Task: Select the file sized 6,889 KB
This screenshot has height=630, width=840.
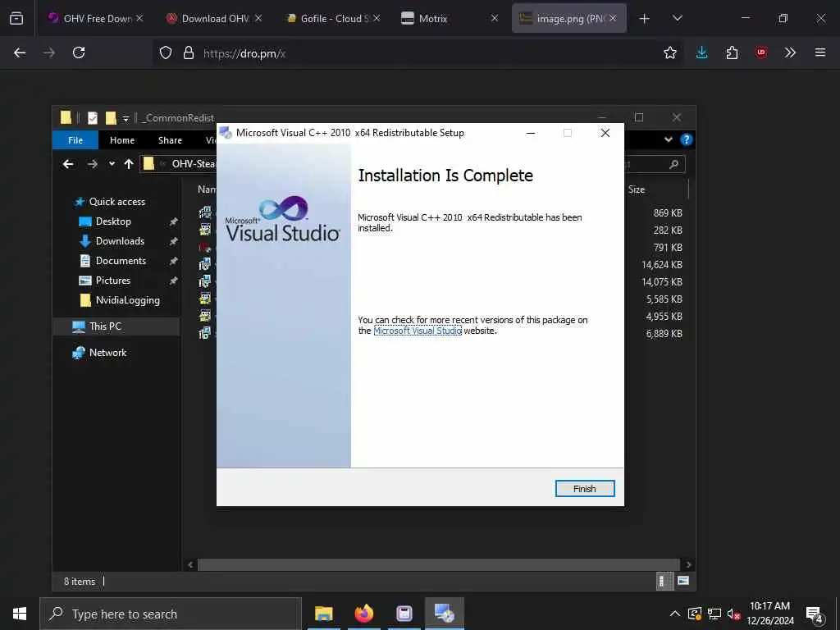Action: [x=664, y=334]
